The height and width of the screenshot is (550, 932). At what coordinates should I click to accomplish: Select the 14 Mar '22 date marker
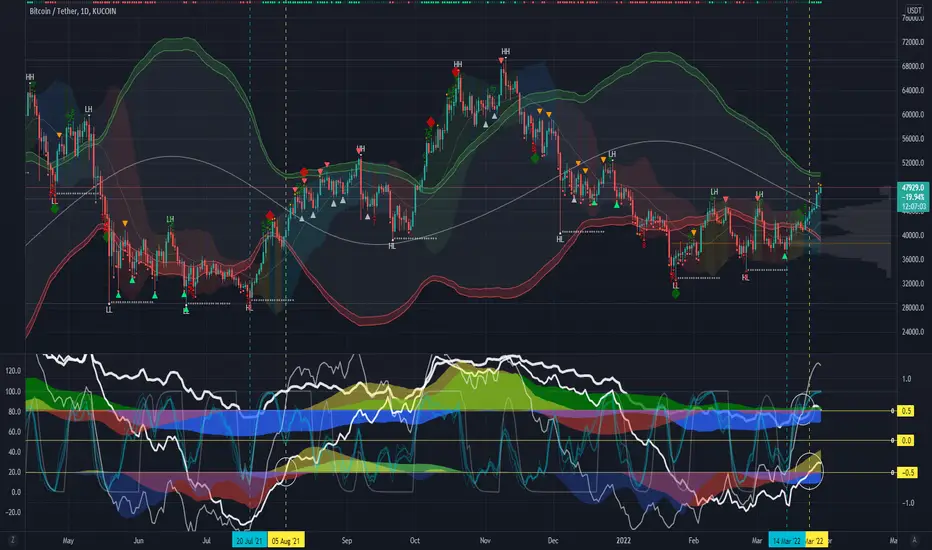click(786, 540)
